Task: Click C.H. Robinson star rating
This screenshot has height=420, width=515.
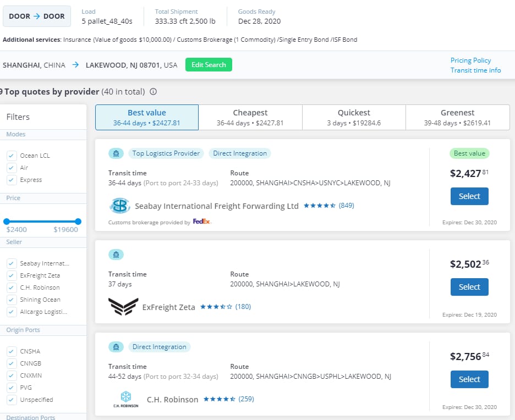Action: 220,399
